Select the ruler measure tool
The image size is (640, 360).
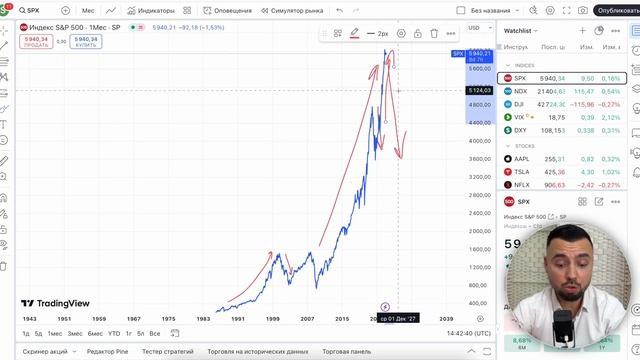pyautogui.click(x=4, y=161)
